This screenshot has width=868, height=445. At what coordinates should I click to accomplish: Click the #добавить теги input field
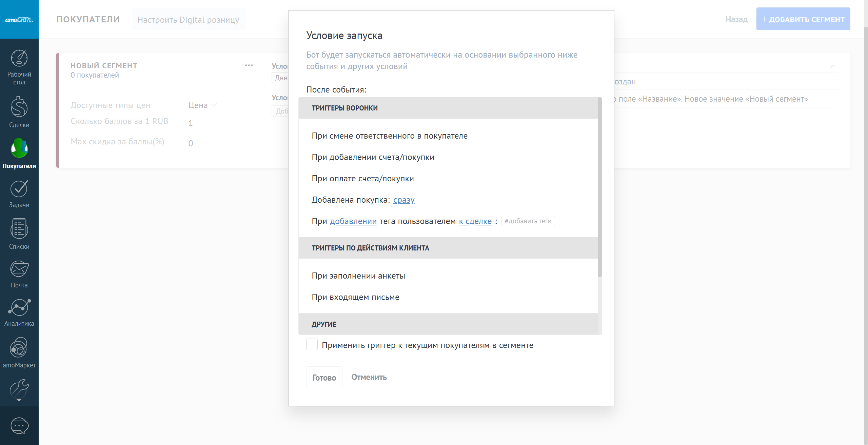tap(528, 221)
